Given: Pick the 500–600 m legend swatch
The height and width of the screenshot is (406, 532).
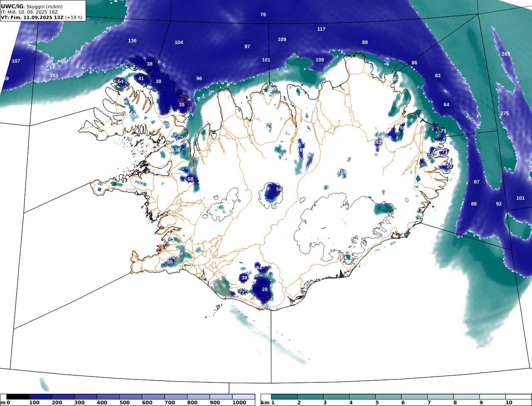Looking at the screenshot, I should [x=131, y=397].
